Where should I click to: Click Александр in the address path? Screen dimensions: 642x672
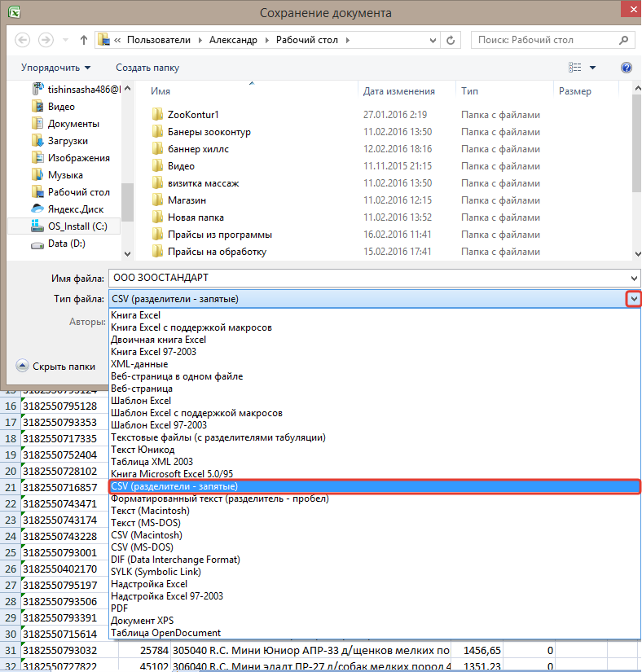(x=233, y=40)
